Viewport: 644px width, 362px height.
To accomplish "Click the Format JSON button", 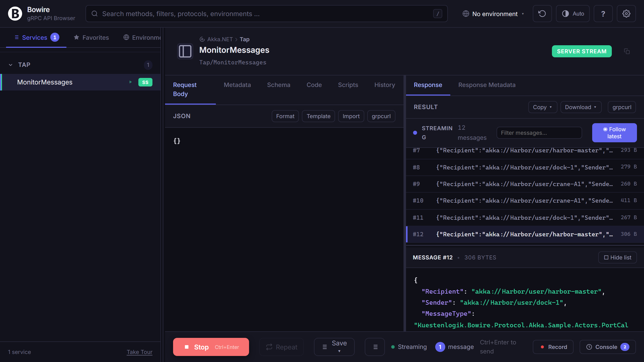I will click(x=285, y=116).
